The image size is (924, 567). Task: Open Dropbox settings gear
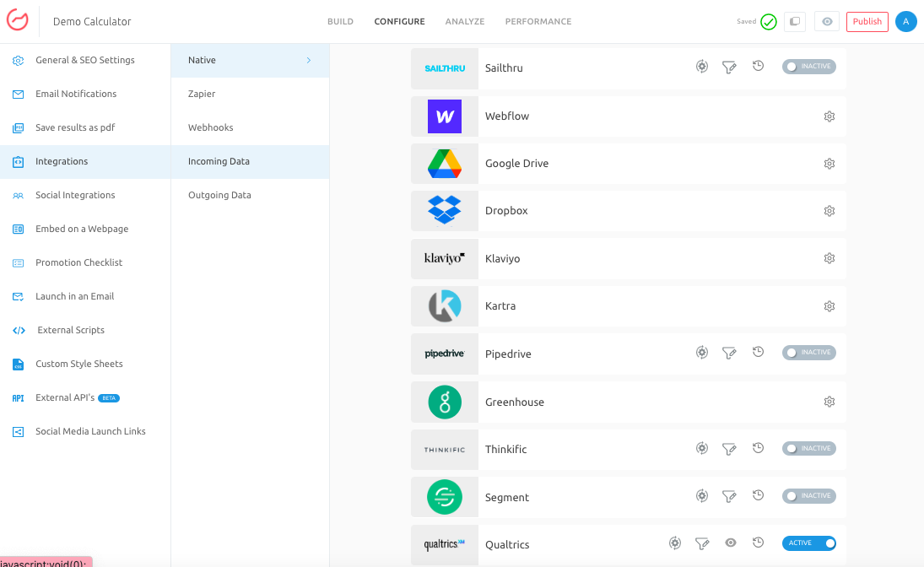click(x=829, y=210)
